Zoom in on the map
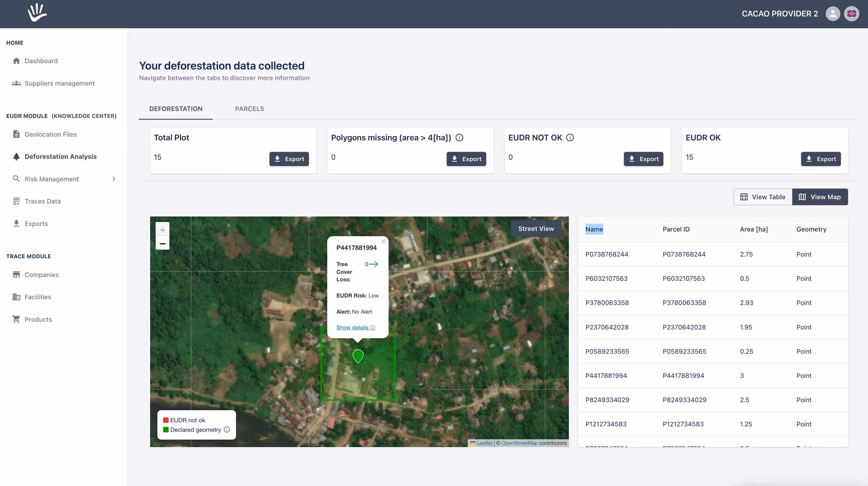This screenshot has width=868, height=486. click(x=163, y=229)
